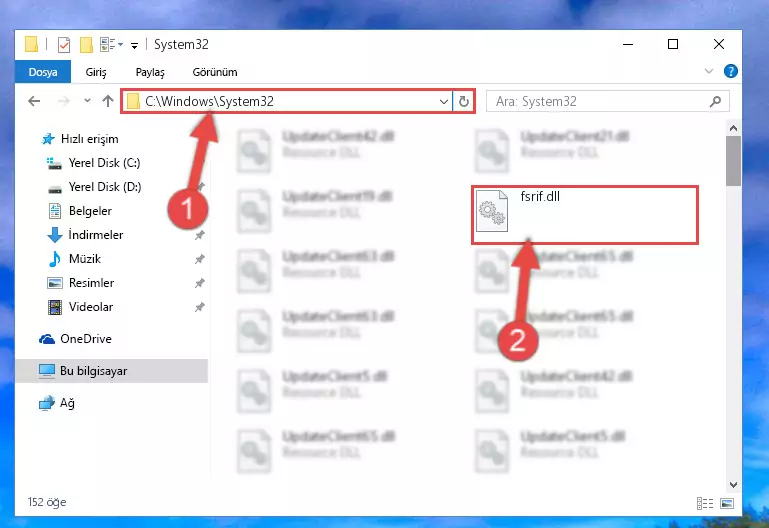Open İndirmeler folder in sidebar
Image resolution: width=769 pixels, height=528 pixels.
coord(96,235)
